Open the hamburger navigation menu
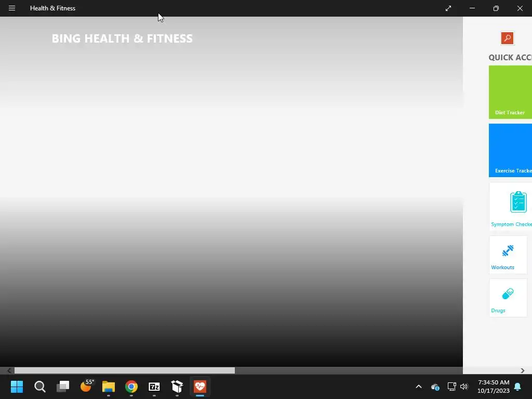 [x=12, y=8]
